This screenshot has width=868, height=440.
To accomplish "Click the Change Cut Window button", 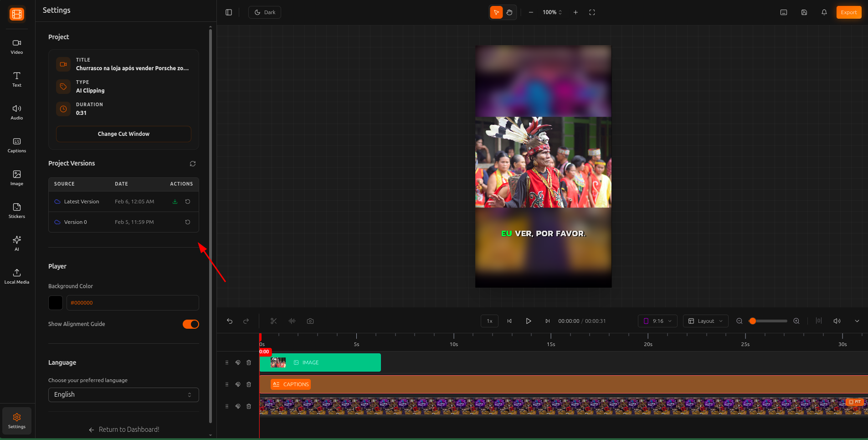I will [123, 134].
